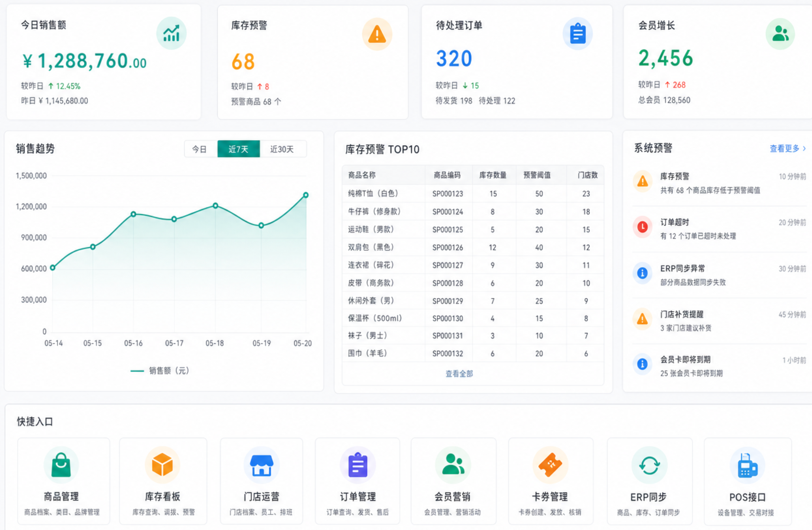Click the red clock icon beside 订单超时
812x530 pixels.
[643, 227]
